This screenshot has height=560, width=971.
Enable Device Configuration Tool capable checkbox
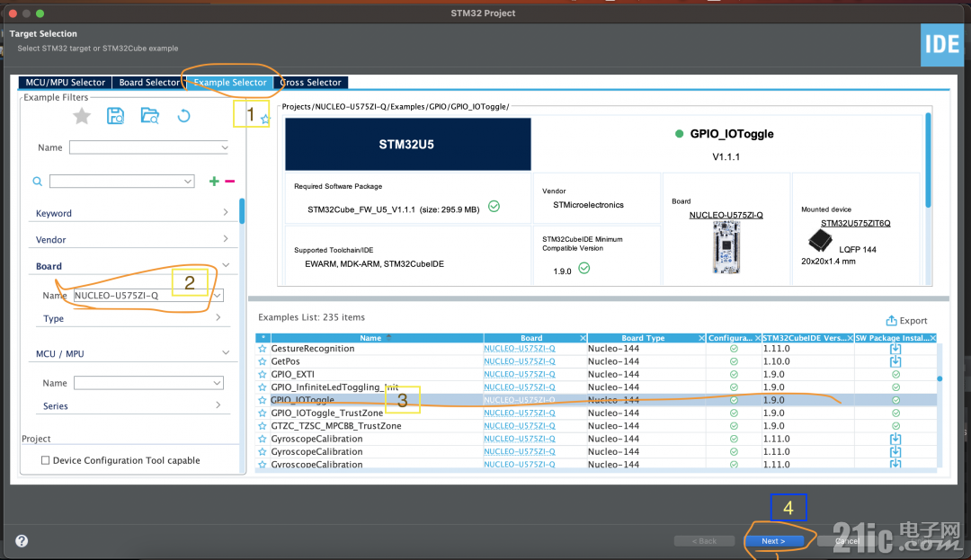45,460
